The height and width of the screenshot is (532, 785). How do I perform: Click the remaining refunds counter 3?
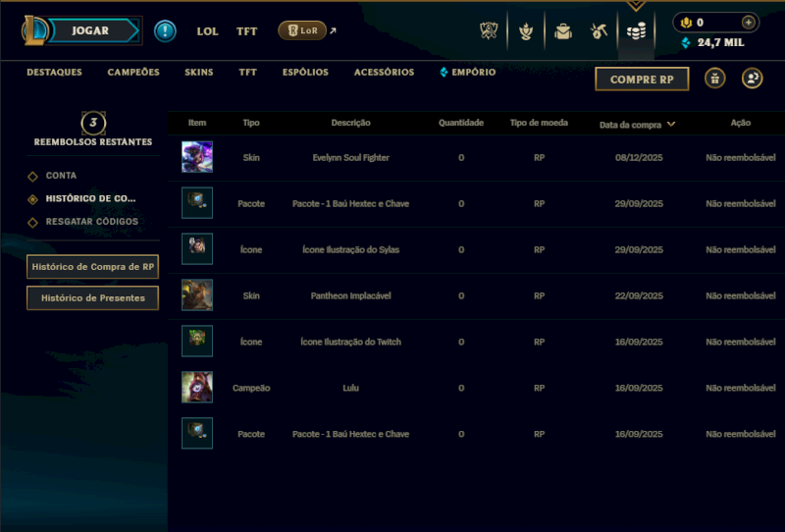(x=93, y=123)
